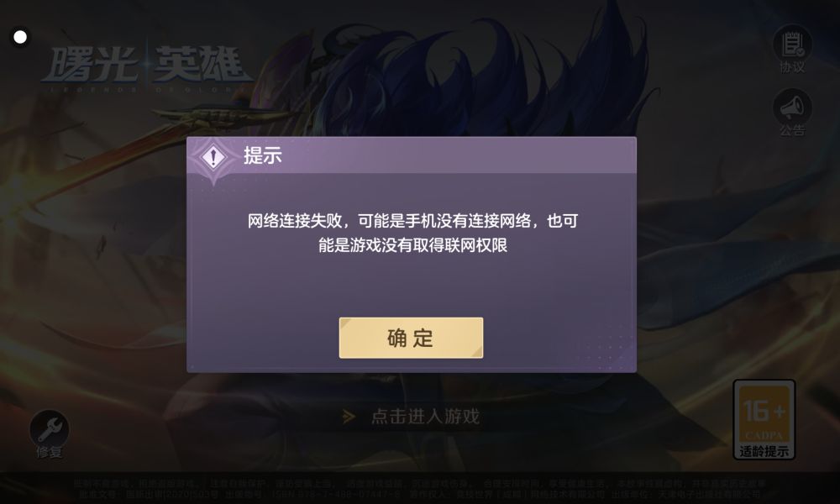
Task: Click the arrow icon before 点击进入游戏
Action: (349, 416)
